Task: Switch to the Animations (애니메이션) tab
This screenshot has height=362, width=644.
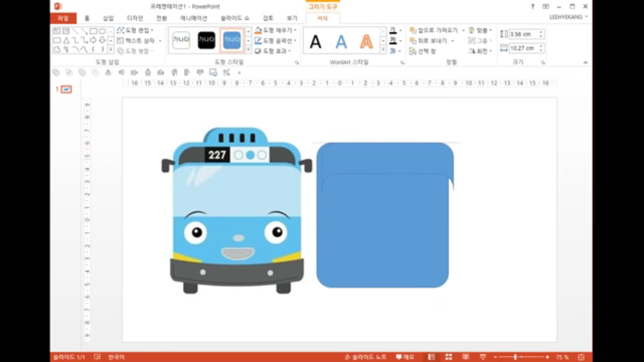Action: (194, 18)
